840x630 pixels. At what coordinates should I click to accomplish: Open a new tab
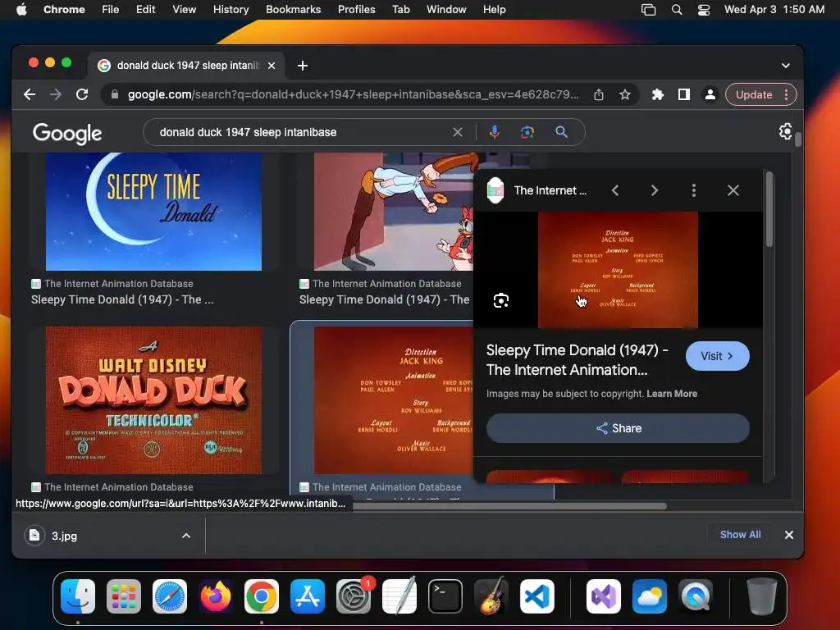(302, 66)
